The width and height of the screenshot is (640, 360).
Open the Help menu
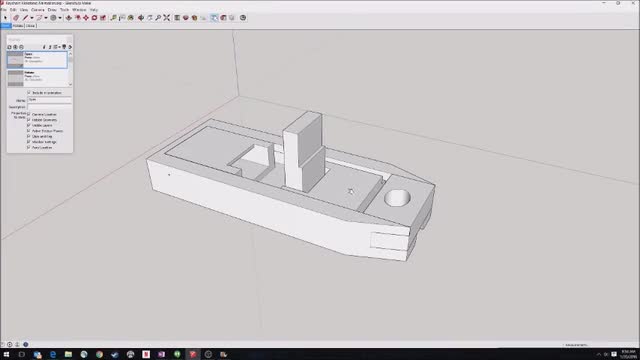tap(94, 9)
